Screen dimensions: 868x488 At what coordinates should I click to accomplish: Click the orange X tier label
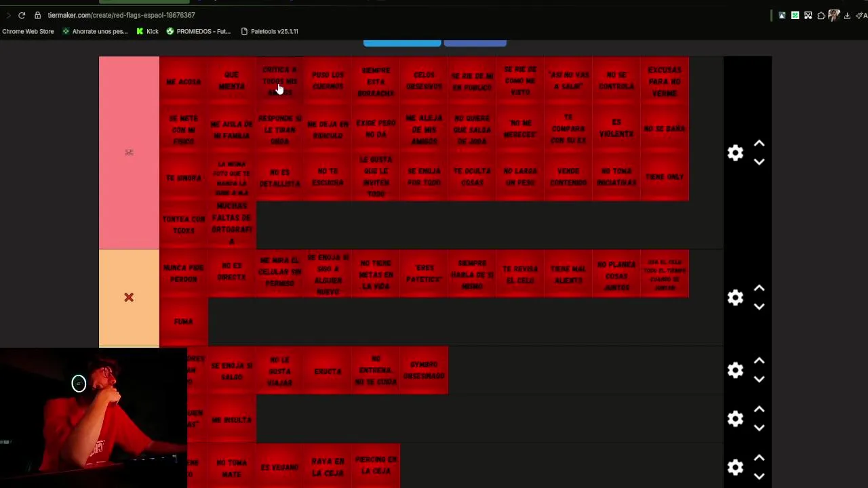(129, 298)
